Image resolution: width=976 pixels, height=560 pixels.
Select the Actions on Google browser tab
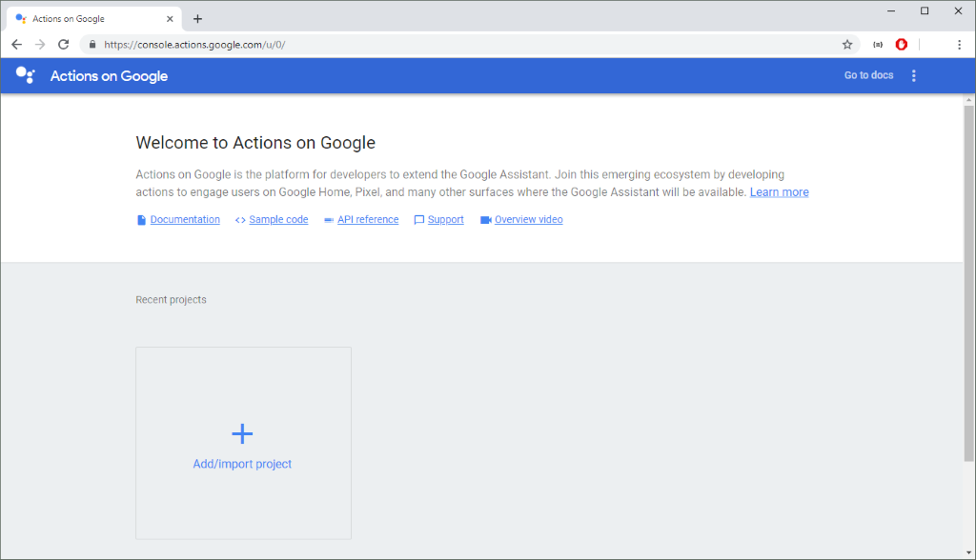pos(94,19)
